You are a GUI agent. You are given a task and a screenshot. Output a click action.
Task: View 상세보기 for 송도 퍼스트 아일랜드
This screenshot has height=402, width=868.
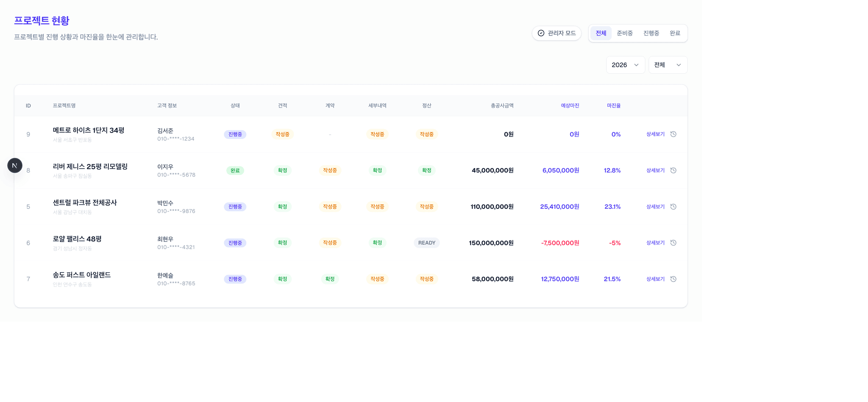(x=655, y=279)
